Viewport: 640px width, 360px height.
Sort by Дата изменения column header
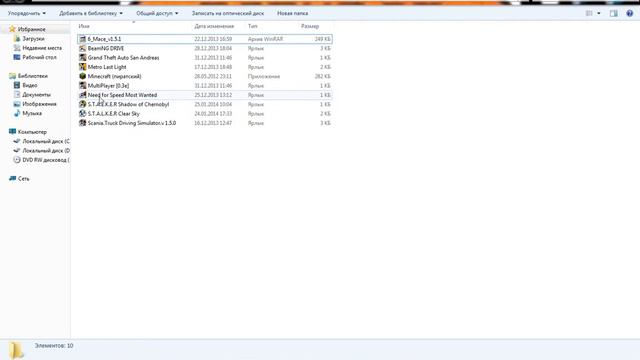(x=214, y=26)
